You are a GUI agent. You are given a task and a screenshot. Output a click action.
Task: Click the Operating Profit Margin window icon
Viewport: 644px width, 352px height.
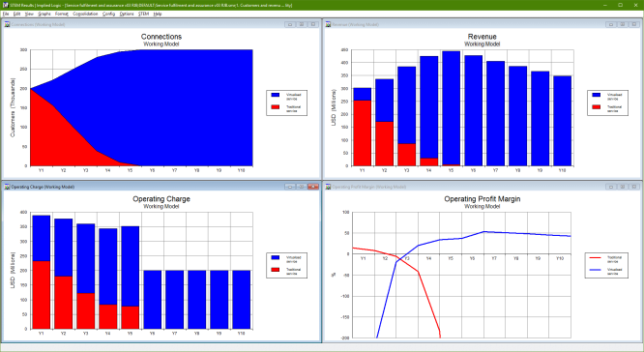328,187
